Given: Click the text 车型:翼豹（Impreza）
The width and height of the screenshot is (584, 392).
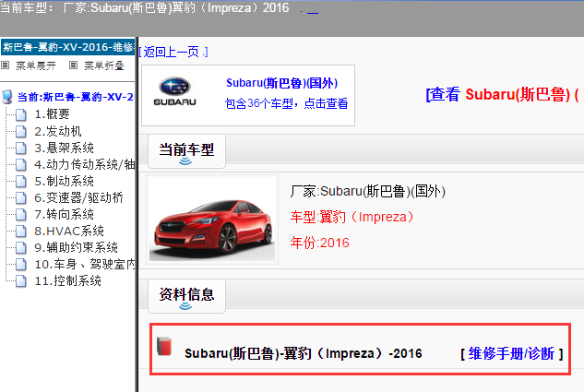Looking at the screenshot, I should click(352, 217).
